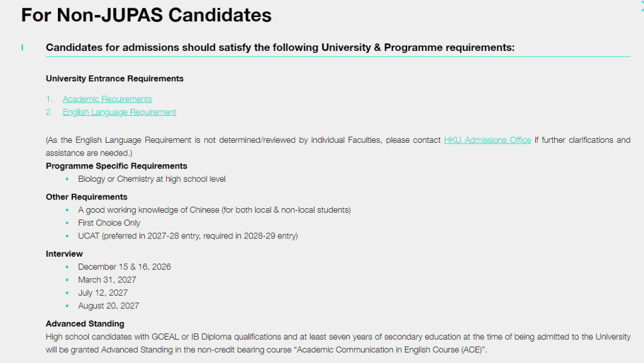Click the Advanced Standing heading
Image resolution: width=644 pixels, height=363 pixels.
[85, 323]
